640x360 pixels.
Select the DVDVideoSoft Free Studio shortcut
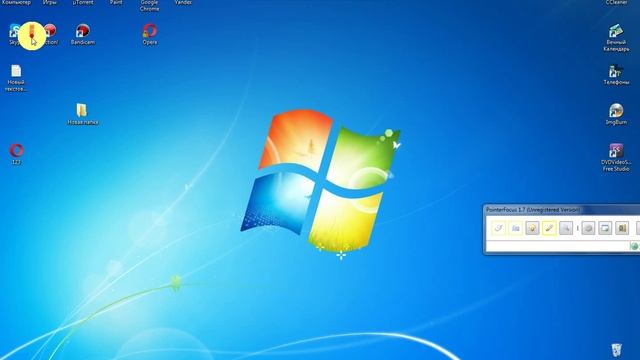[x=616, y=157]
